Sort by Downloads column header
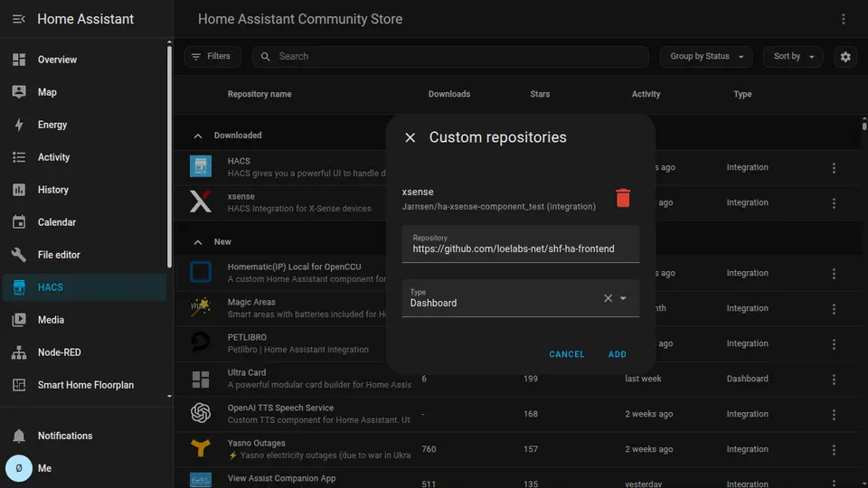The image size is (868, 488). point(449,94)
